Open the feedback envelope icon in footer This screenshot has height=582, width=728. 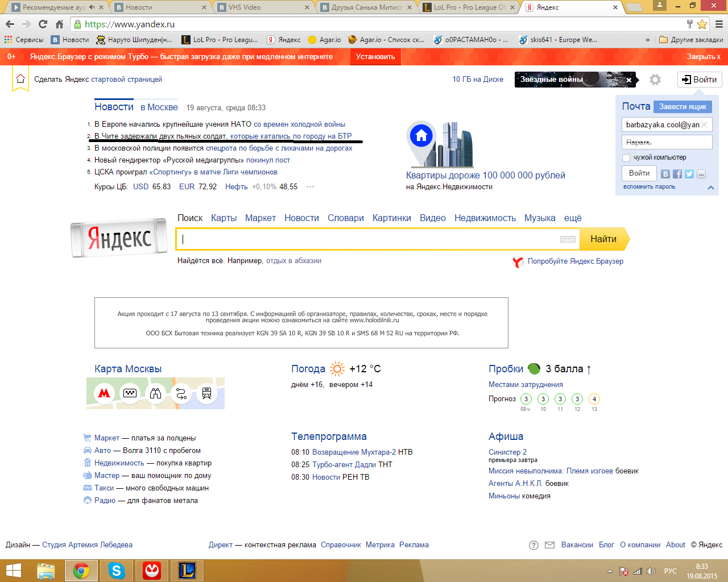(549, 545)
